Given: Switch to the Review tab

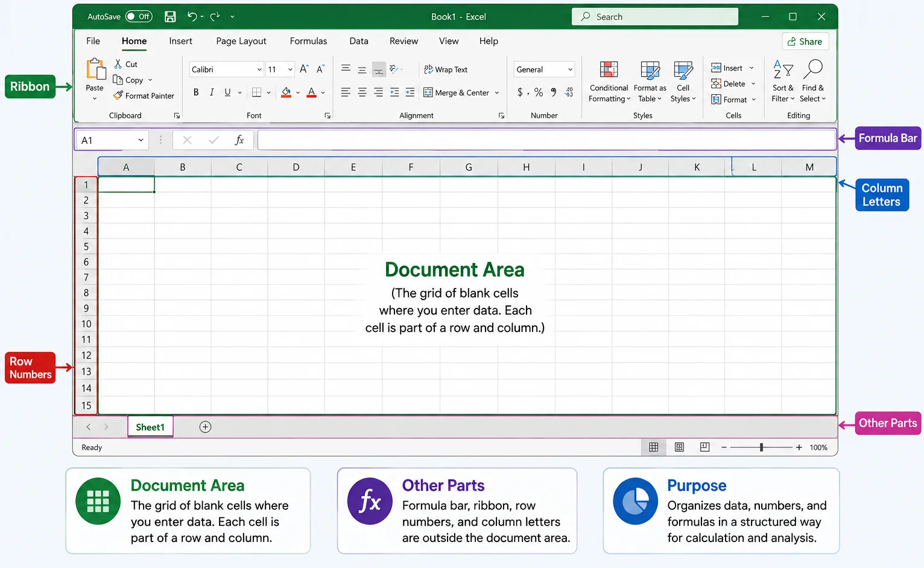Looking at the screenshot, I should (x=403, y=41).
